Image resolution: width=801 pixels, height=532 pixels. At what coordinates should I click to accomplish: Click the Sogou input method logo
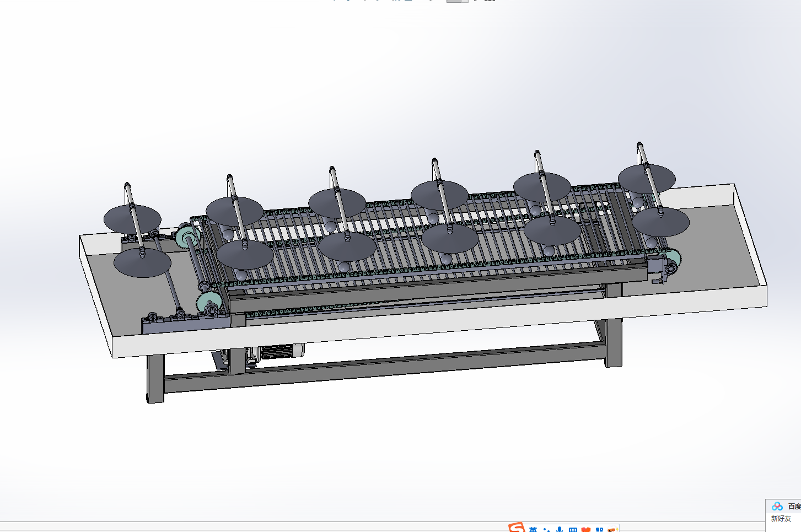517,528
